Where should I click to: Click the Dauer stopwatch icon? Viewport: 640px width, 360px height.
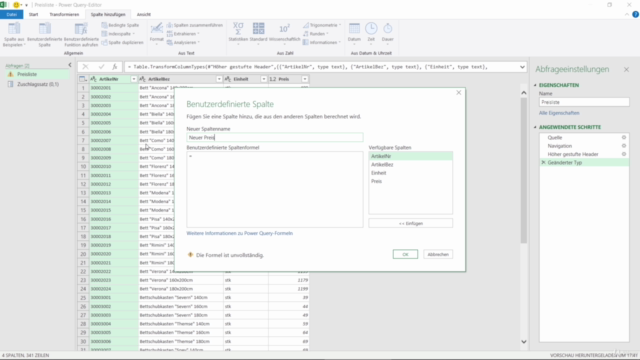[388, 29]
